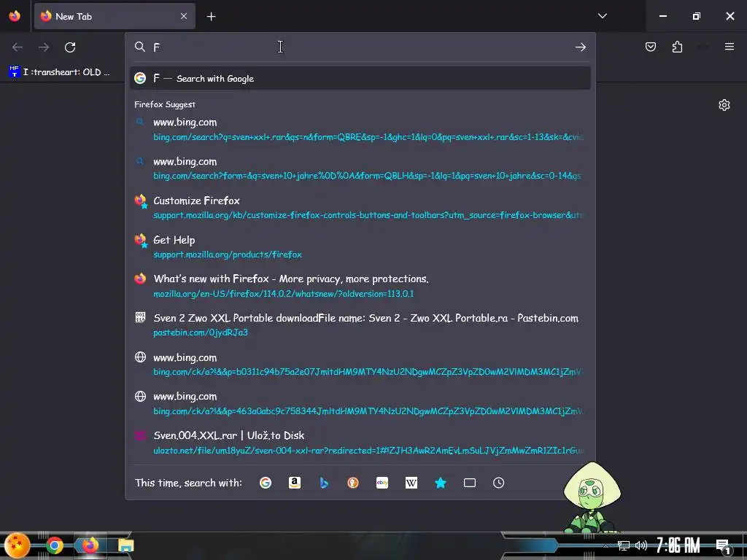Select DuckDuckGo one-off search icon

(x=353, y=483)
